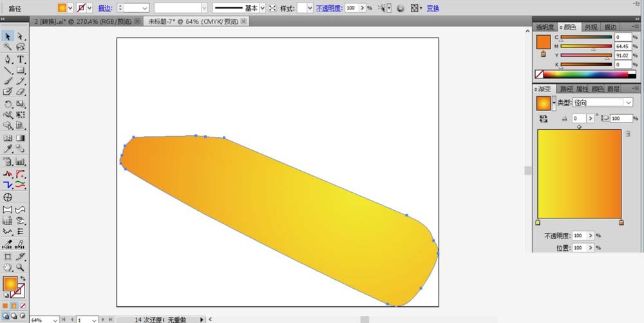Select the Column Graph tool
This screenshot has height=323, width=644.
(20, 161)
